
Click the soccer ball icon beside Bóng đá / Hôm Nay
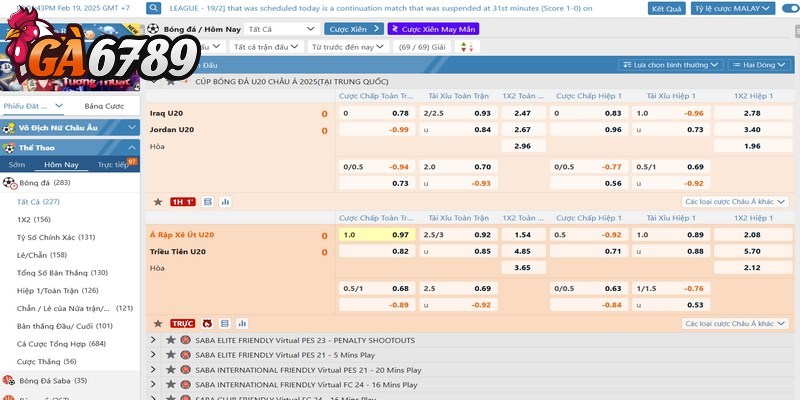point(153,29)
